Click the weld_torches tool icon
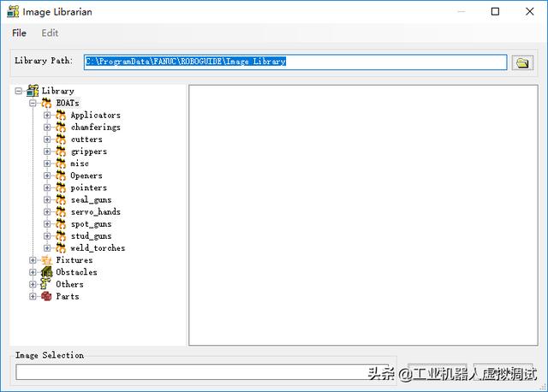Image resolution: width=548 pixels, height=392 pixels. pos(61,247)
